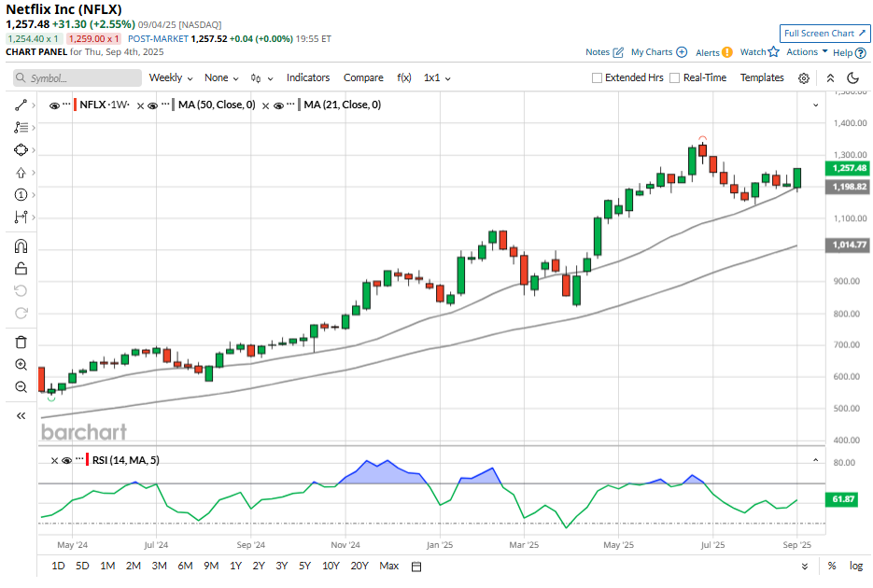Open Full Screen Chart
The width and height of the screenshot is (873, 588).
(824, 34)
